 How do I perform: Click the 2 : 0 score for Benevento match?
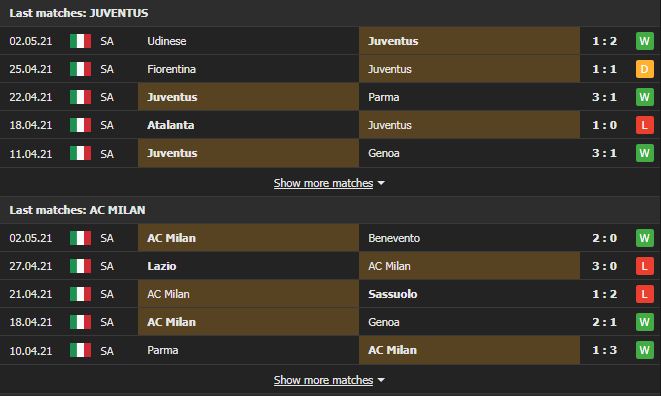pyautogui.click(x=605, y=238)
